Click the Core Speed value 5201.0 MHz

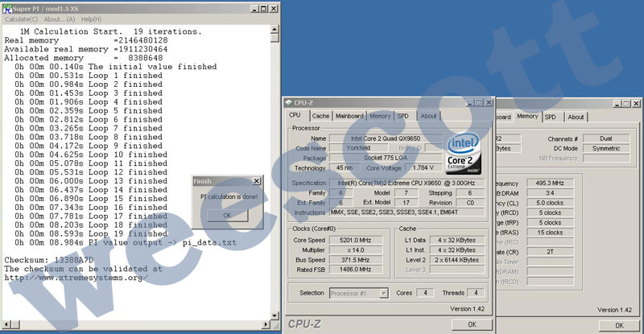point(355,240)
